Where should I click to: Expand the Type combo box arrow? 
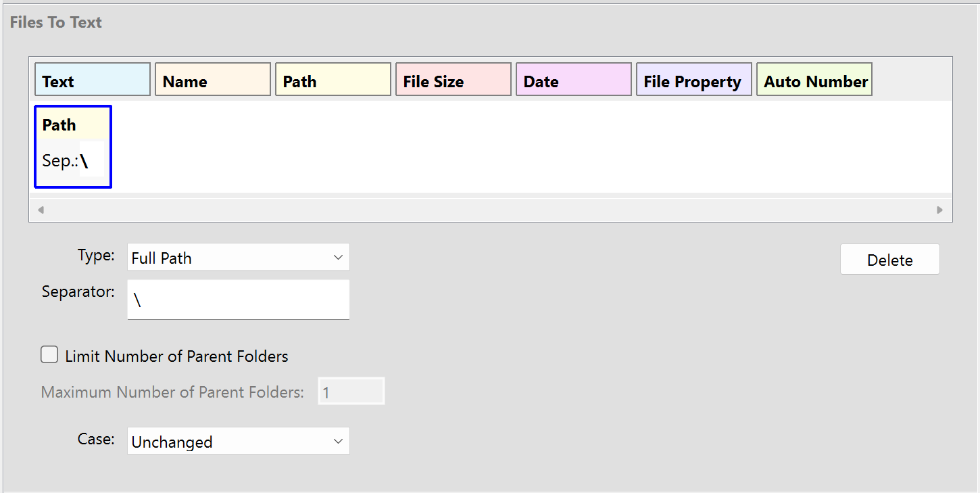pyautogui.click(x=338, y=257)
